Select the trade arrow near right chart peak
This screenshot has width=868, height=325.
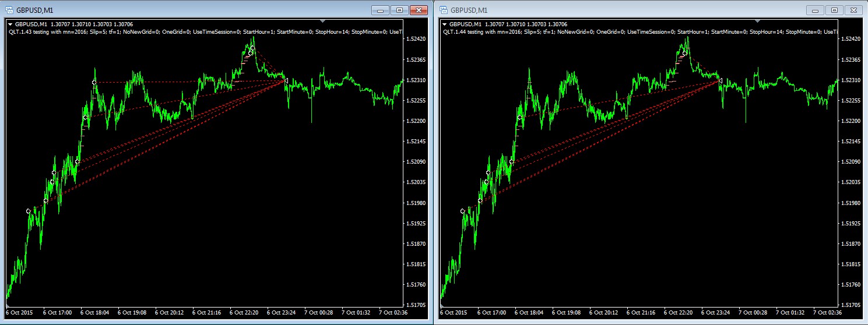(684, 53)
